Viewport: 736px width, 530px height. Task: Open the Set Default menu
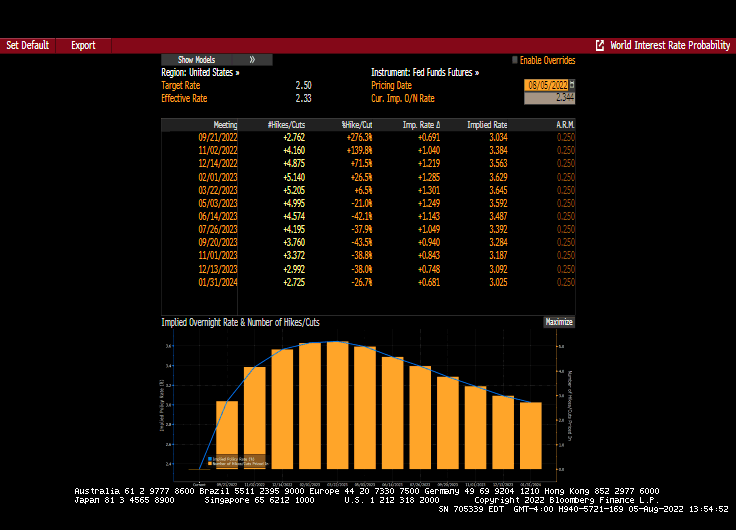point(28,46)
